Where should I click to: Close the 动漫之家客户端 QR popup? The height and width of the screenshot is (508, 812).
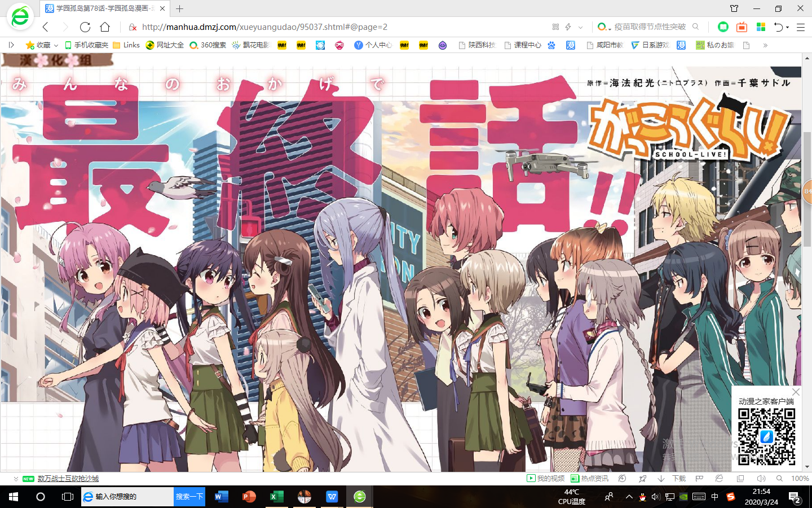(796, 392)
